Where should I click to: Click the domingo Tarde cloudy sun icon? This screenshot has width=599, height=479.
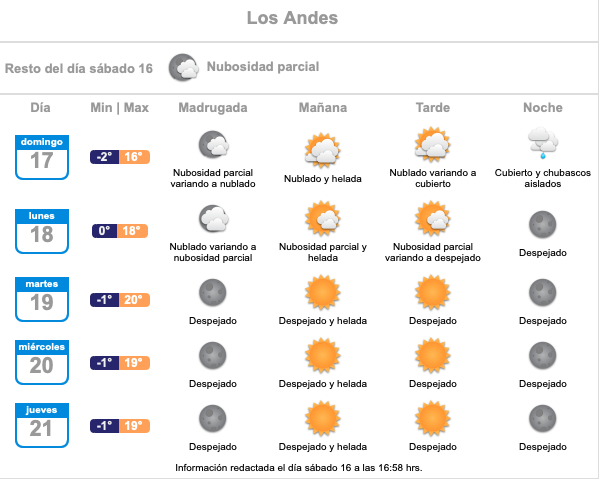click(x=433, y=144)
